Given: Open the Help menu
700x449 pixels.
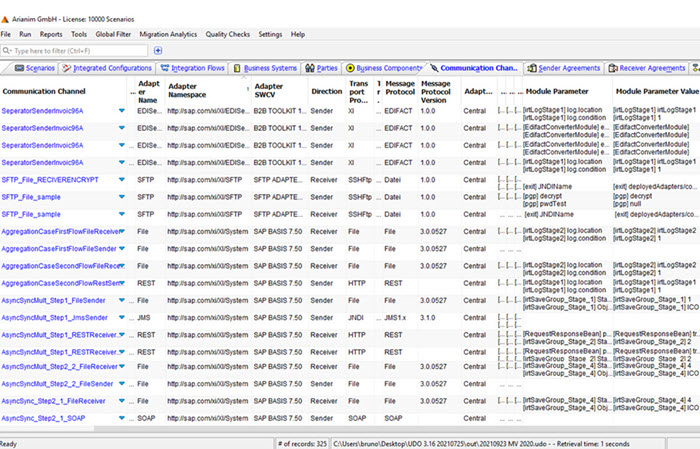Looking at the screenshot, I should coord(298,34).
